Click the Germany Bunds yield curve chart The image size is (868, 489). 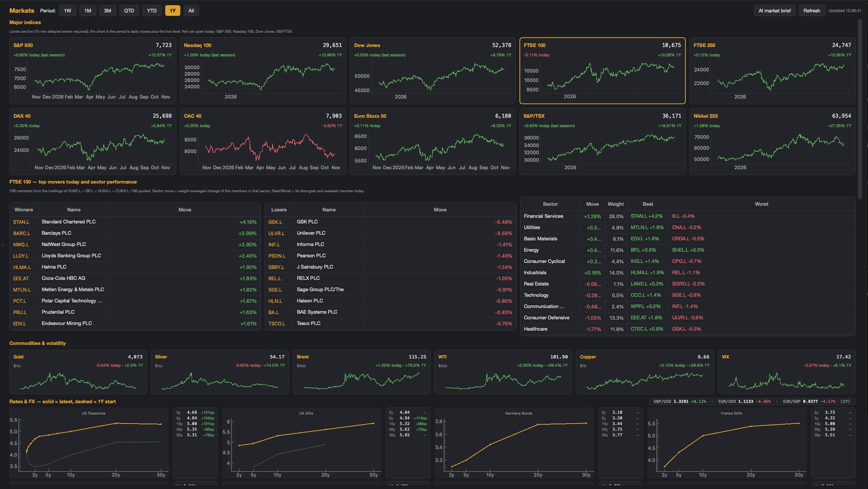click(x=515, y=444)
